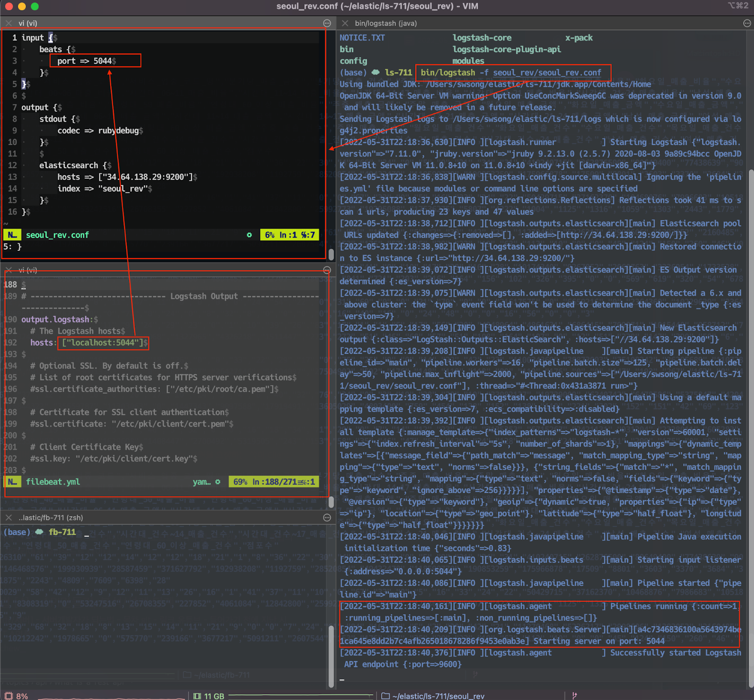
Task: Click the ~/elastic/ls-711/seoul_rev path in status bar
Action: pyautogui.click(x=438, y=696)
